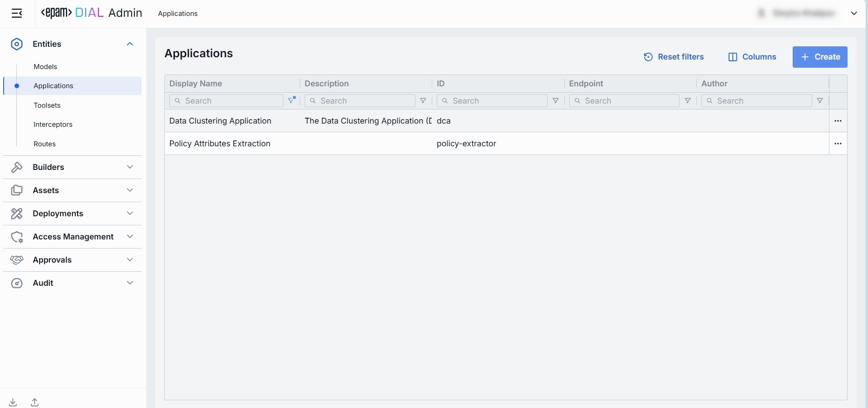Open filter options for Display Name column
This screenshot has width=868, height=408.
292,100
